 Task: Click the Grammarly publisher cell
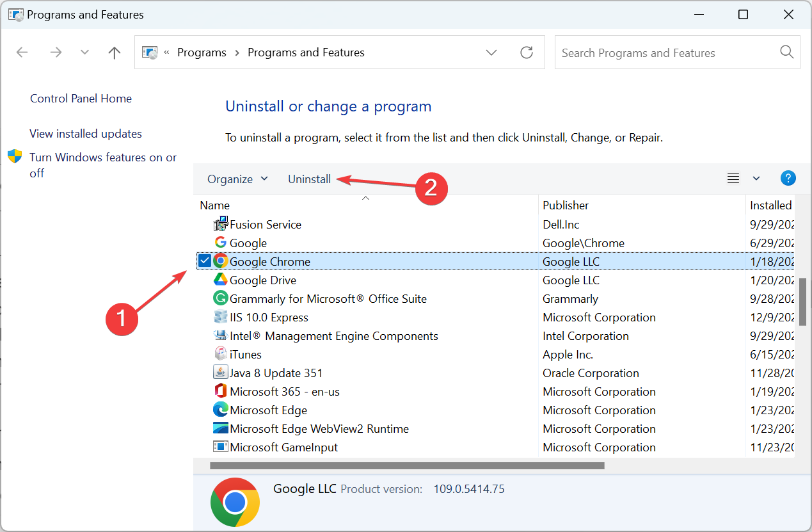(x=571, y=299)
